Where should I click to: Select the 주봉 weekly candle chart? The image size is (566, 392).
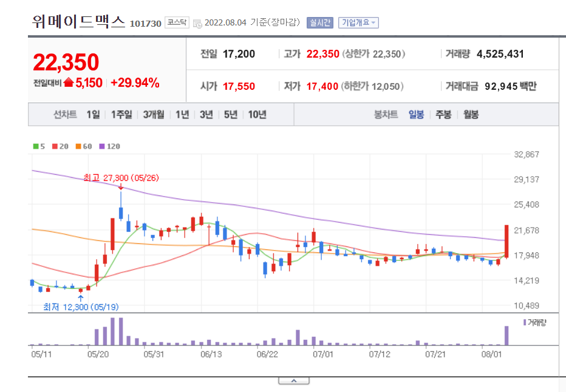click(443, 115)
